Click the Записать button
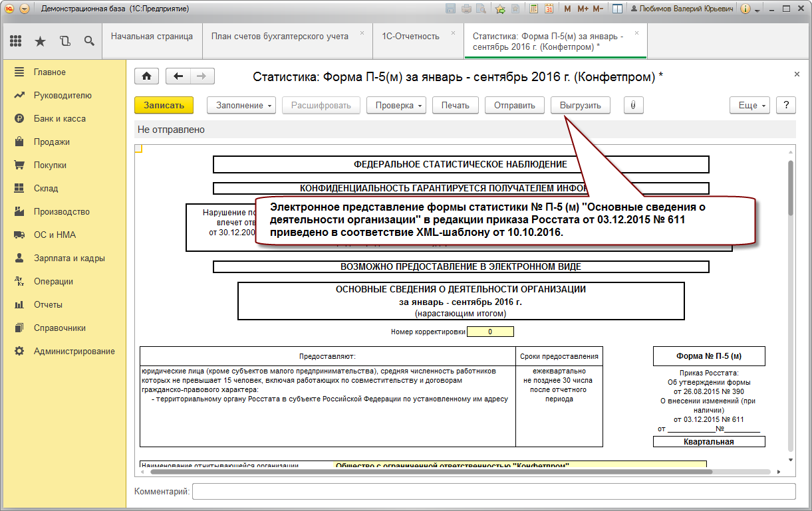The image size is (812, 511). (164, 105)
